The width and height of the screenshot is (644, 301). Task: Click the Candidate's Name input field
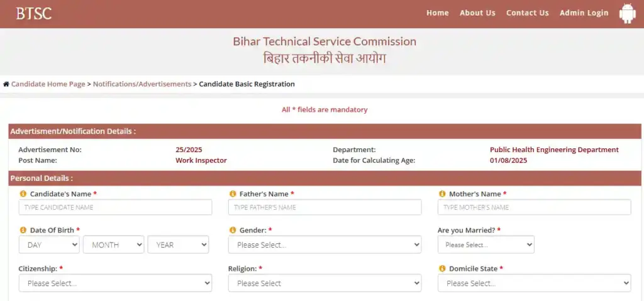[115, 207]
